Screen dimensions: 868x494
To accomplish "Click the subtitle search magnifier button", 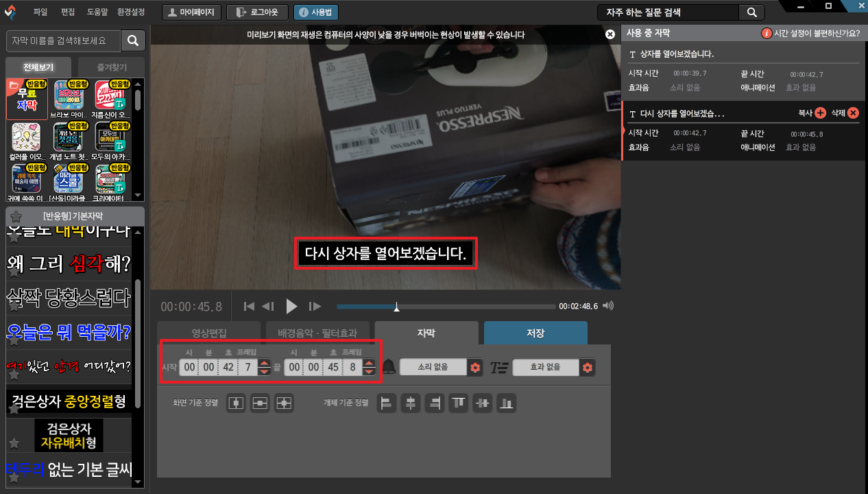I will tap(133, 41).
